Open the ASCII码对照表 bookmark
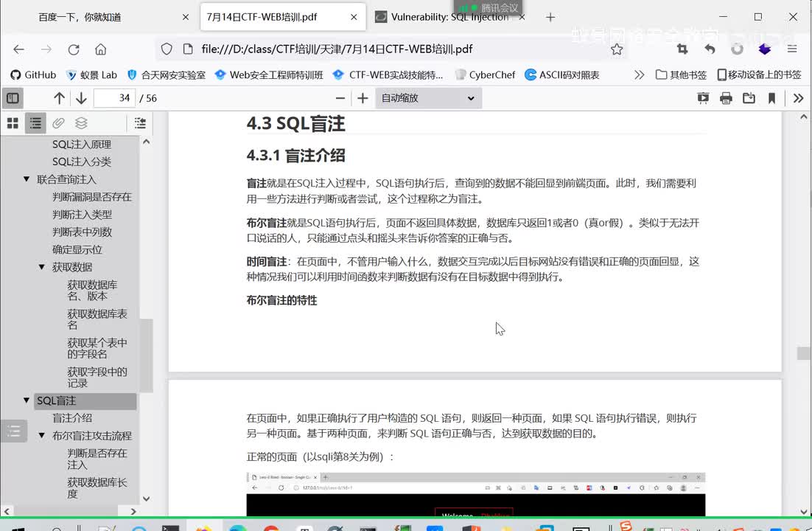The image size is (812, 531). click(x=562, y=74)
